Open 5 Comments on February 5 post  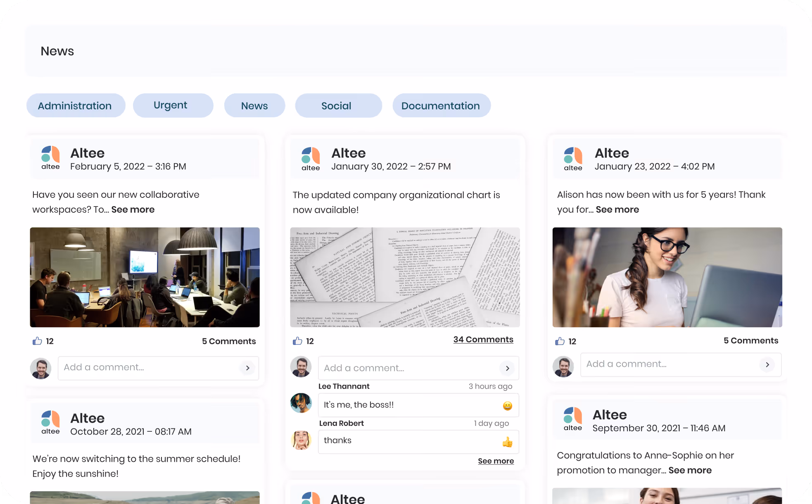click(x=229, y=341)
